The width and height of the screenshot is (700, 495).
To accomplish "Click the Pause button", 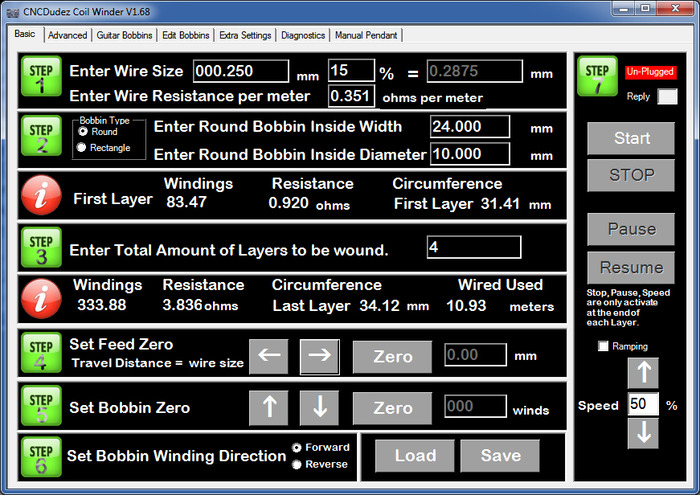I will pyautogui.click(x=631, y=229).
